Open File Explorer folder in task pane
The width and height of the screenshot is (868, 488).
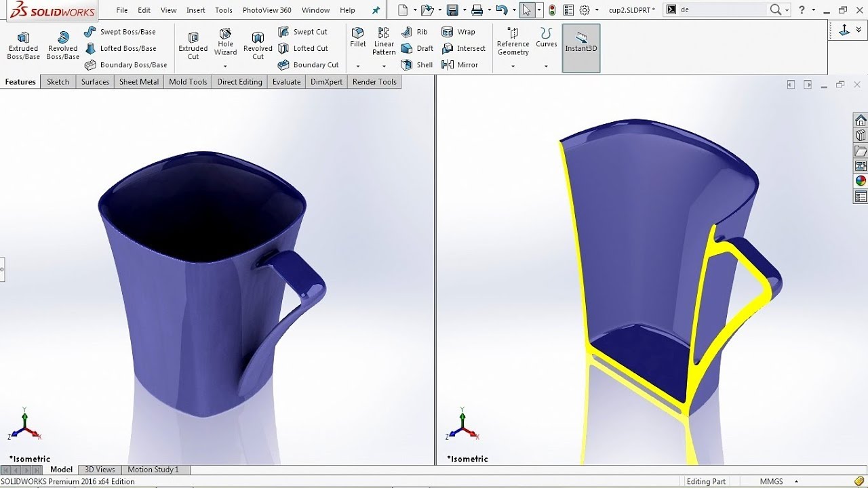click(861, 151)
